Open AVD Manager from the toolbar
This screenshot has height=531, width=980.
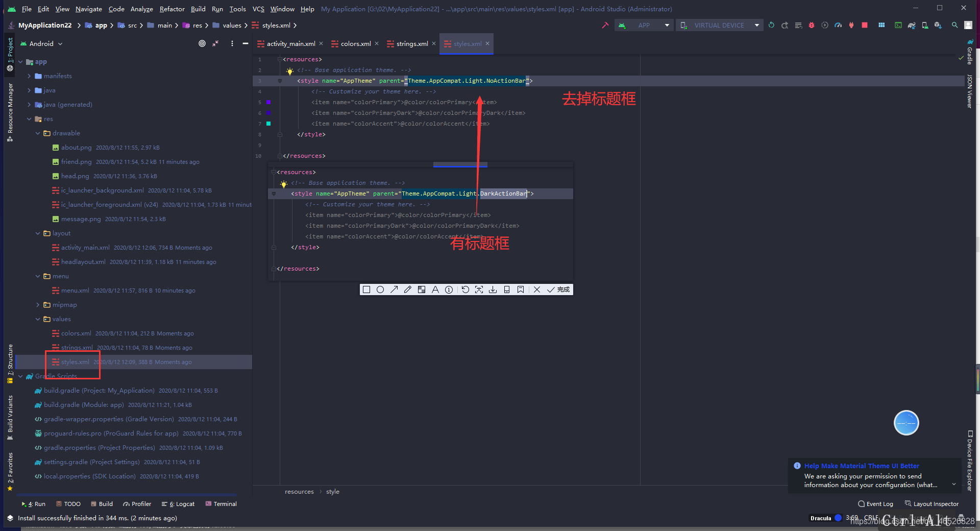click(x=925, y=25)
